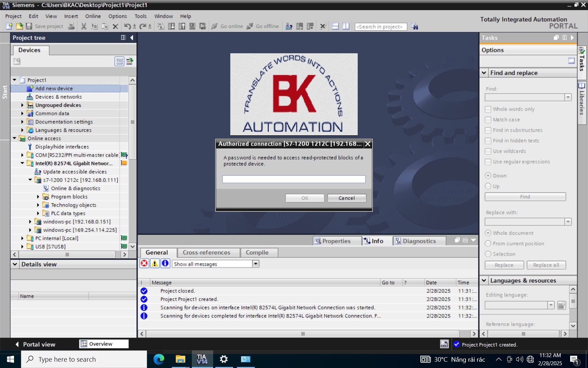Click the Cross-references X toolbar icon
This screenshot has width=588, height=368.
tap(323, 26)
